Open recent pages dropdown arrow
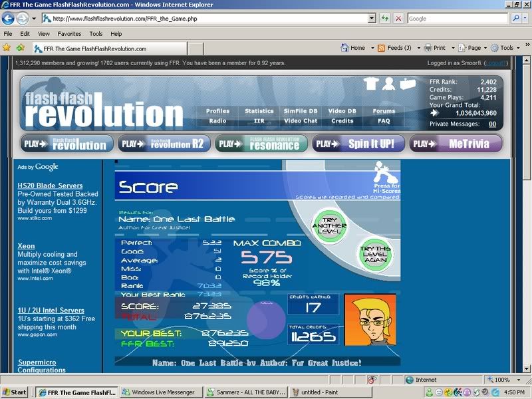532x399 pixels. [34, 19]
